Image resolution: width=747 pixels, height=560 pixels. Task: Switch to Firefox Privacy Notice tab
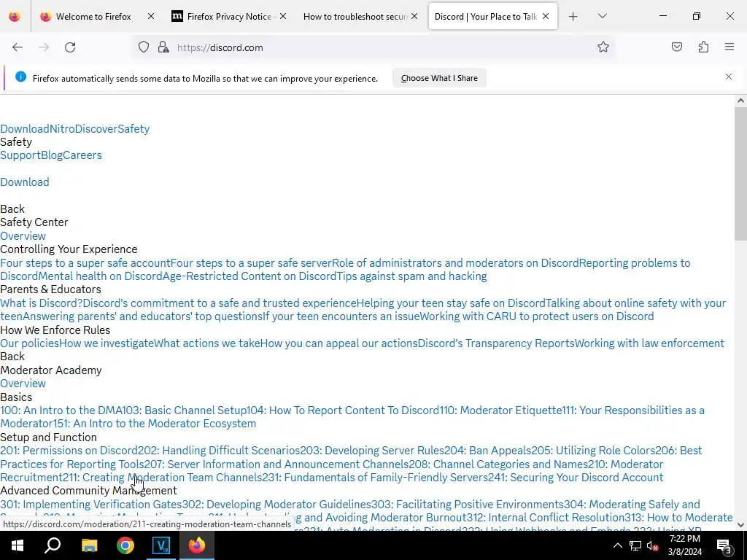point(229,17)
